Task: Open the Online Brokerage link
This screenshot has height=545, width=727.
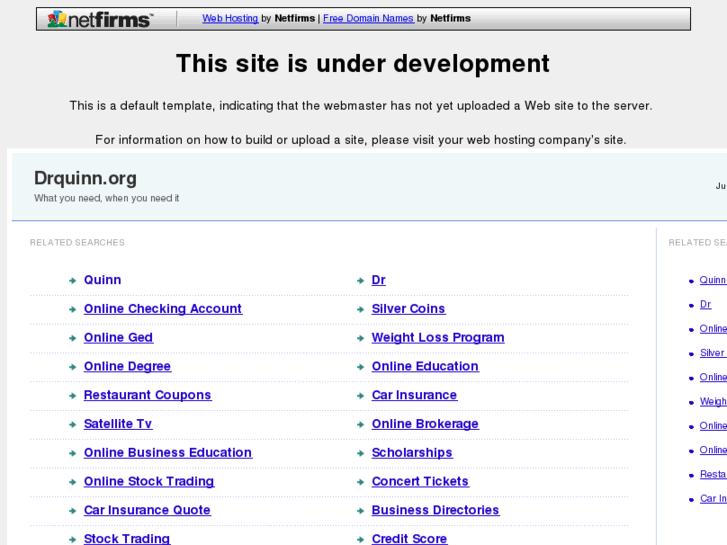Action: [x=425, y=423]
